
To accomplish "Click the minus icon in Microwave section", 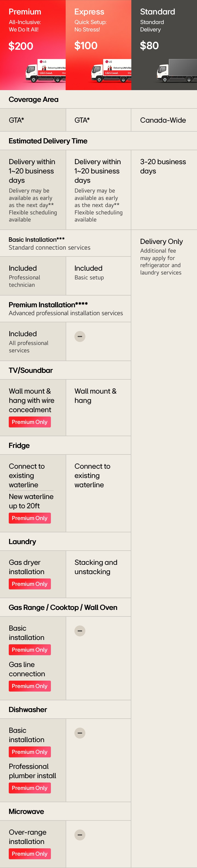I will click(80, 835).
